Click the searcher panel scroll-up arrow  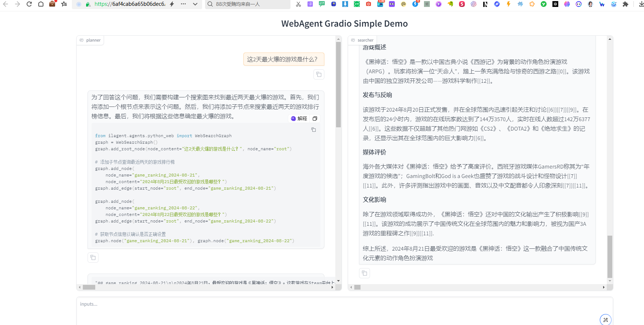(x=610, y=39)
